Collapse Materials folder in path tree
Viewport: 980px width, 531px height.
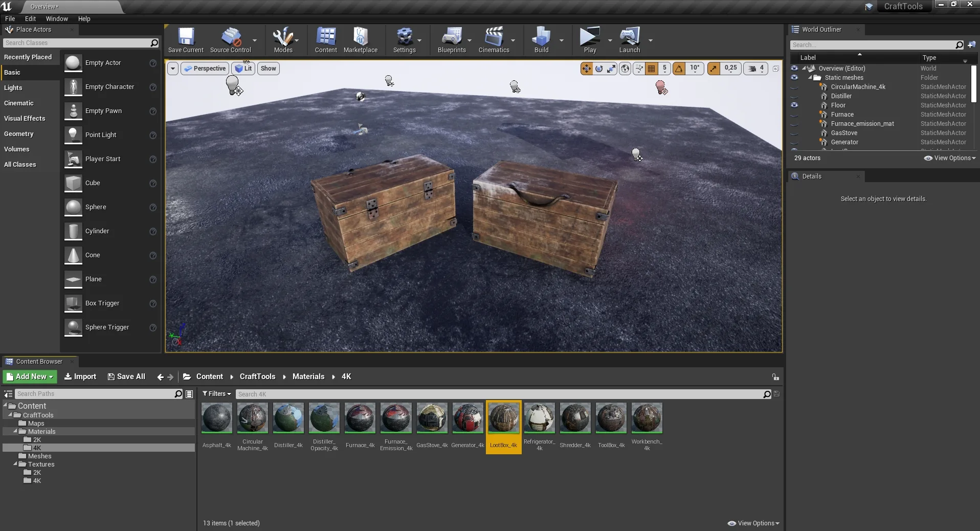(15, 432)
